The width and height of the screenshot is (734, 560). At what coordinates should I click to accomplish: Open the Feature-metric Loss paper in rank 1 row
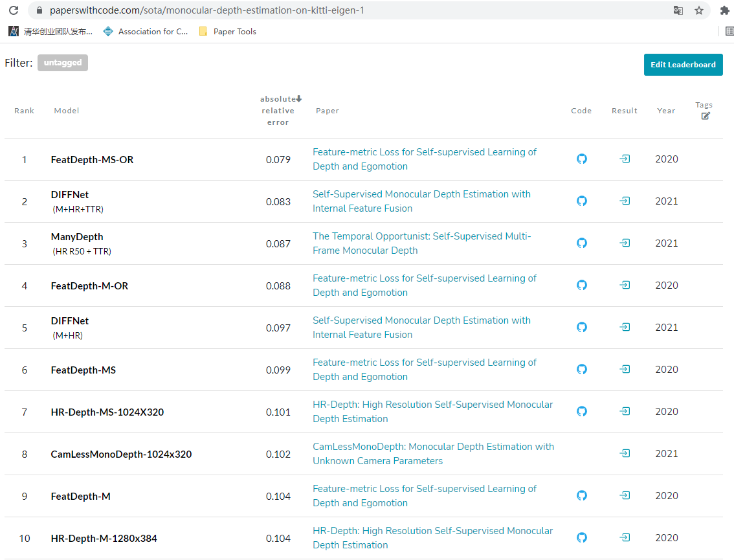425,159
